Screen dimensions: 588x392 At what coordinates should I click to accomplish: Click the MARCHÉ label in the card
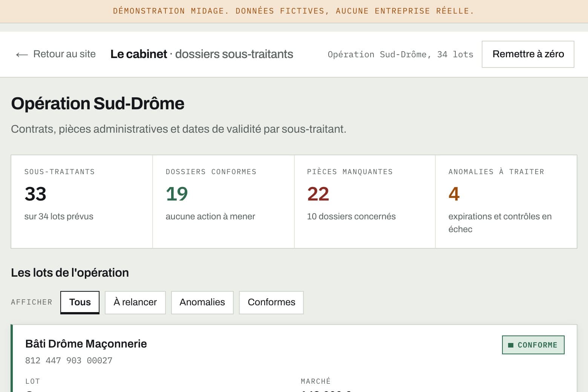316,381
